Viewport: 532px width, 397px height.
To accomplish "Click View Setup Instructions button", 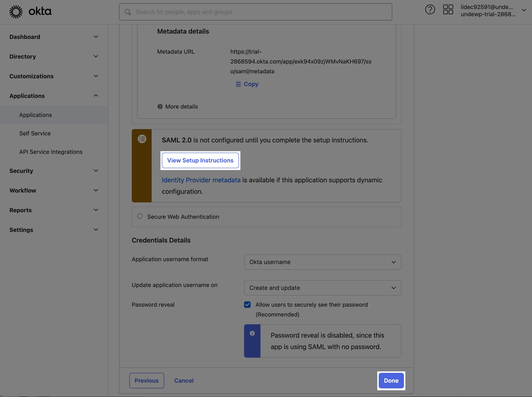I will [200, 161].
